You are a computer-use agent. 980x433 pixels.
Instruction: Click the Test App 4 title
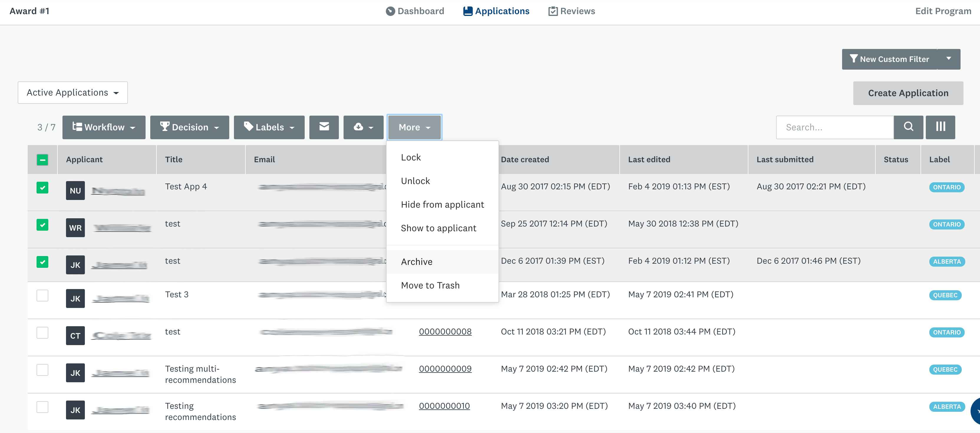pos(186,187)
